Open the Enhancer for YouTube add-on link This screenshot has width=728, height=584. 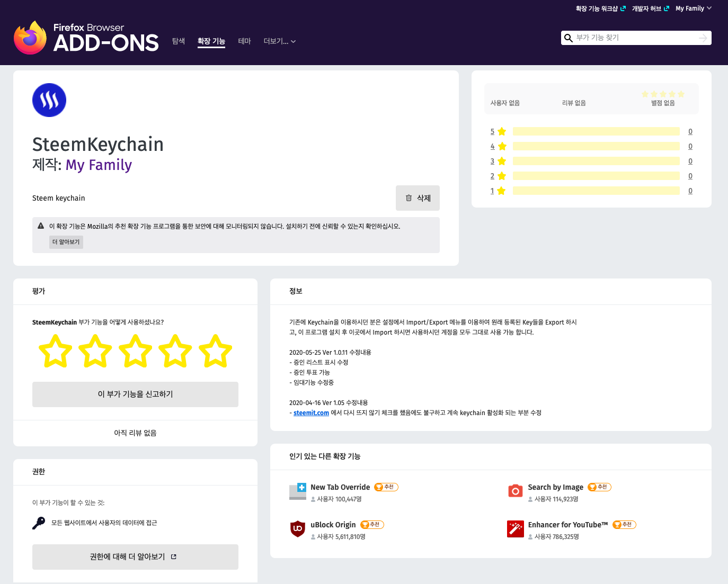click(568, 525)
